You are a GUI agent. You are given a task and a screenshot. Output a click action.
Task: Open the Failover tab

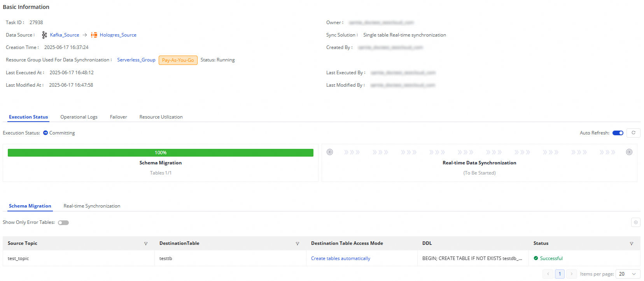(119, 117)
